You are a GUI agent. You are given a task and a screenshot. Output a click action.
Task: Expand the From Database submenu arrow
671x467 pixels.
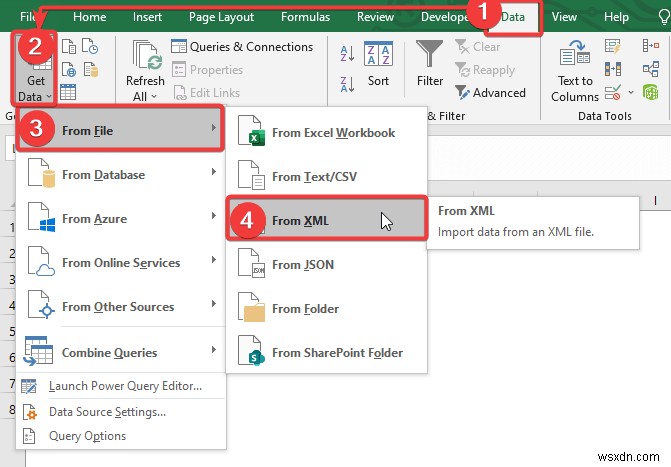coord(214,172)
